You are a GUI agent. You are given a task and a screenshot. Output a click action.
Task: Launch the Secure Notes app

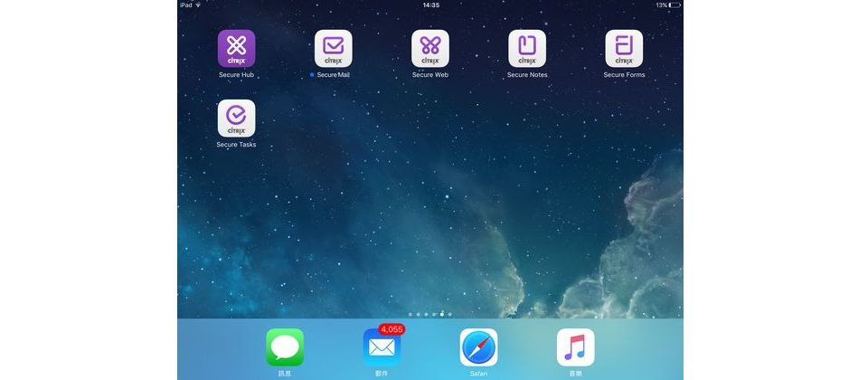(527, 49)
